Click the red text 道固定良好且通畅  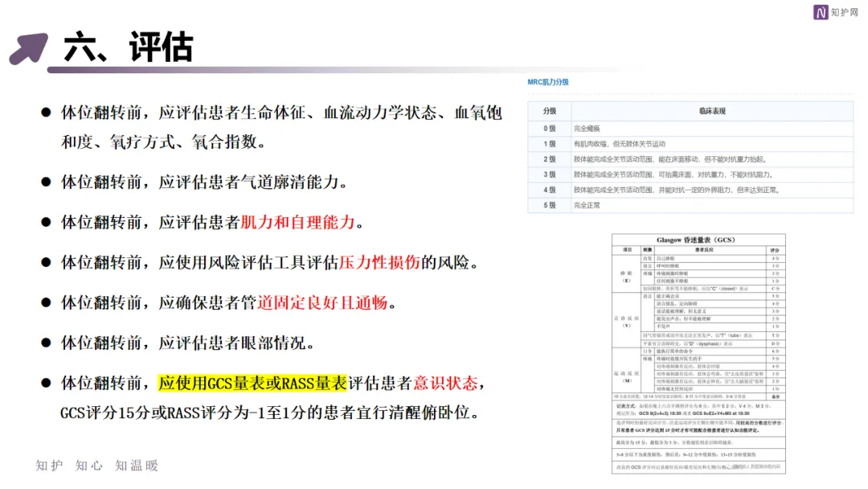322,303
